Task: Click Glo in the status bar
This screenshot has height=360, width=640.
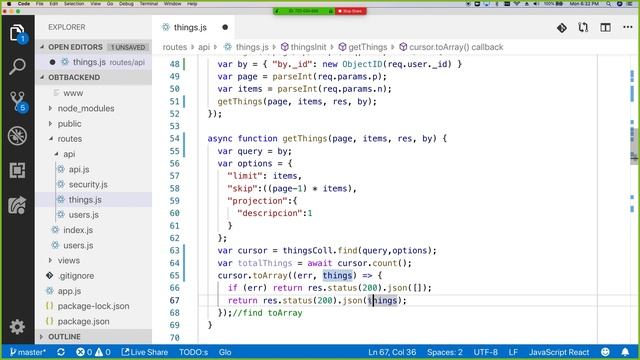Action: (x=225, y=352)
